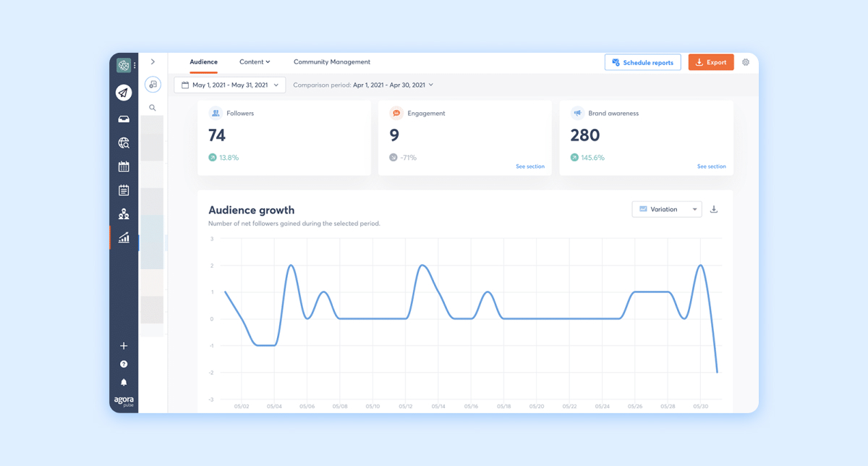This screenshot has height=466, width=868.
Task: Click the Agorapulse logo at sidebar bottom
Action: click(x=124, y=401)
